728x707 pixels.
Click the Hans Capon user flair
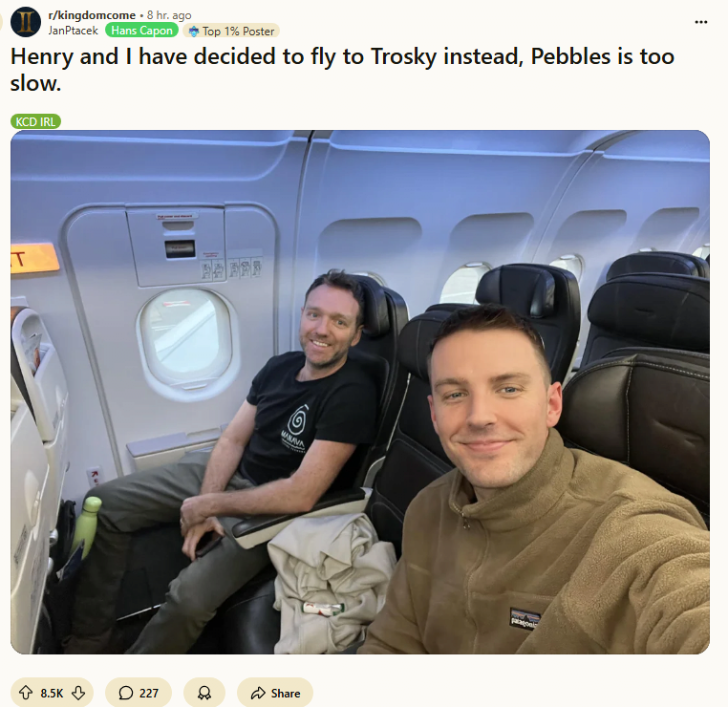click(141, 31)
